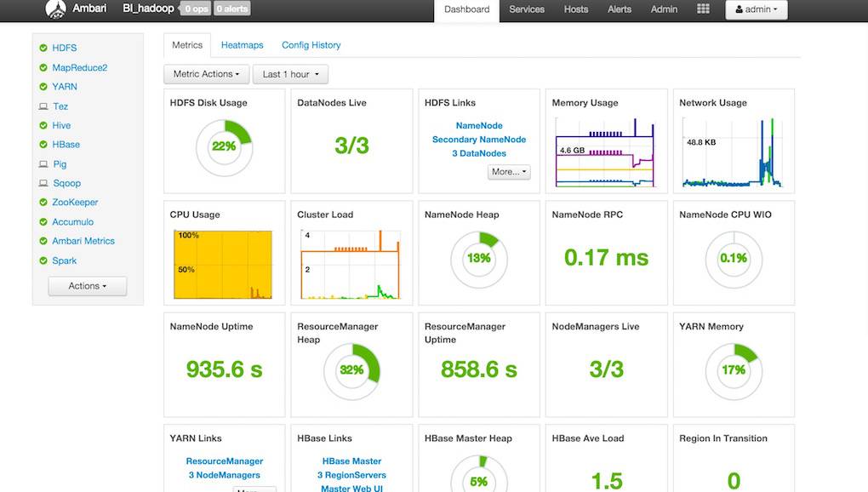Click the 0 ops badge
Image resolution: width=868 pixels, height=492 pixels.
point(197,9)
